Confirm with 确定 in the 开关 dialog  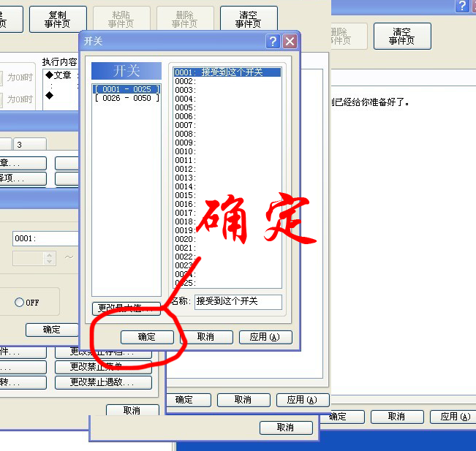[x=147, y=337]
